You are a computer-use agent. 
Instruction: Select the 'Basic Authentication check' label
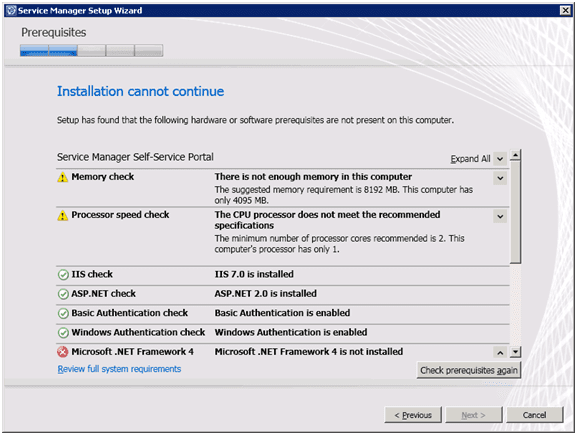pos(129,313)
